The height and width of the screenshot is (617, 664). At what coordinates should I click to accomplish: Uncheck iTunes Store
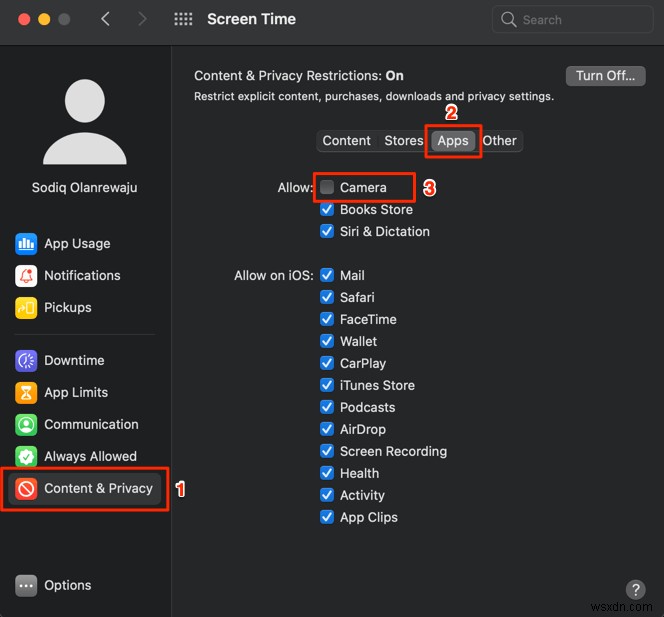pyautogui.click(x=327, y=385)
